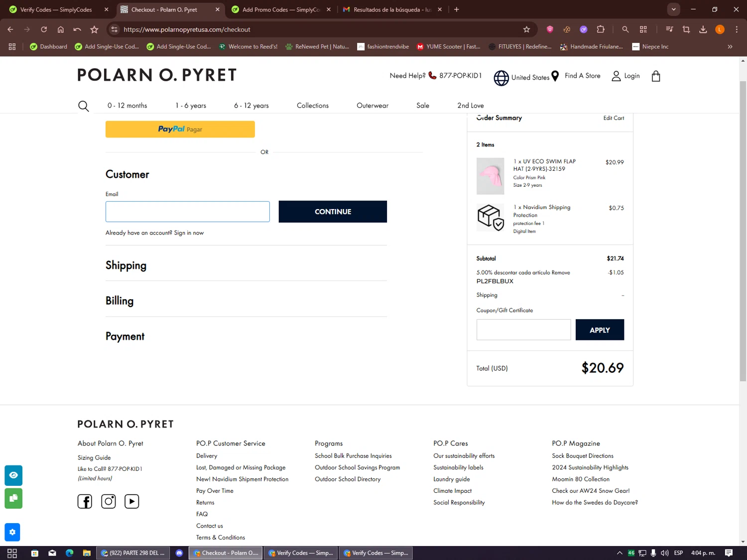The width and height of the screenshot is (747, 560).
Task: Click APPLY coupon button
Action: point(600,330)
